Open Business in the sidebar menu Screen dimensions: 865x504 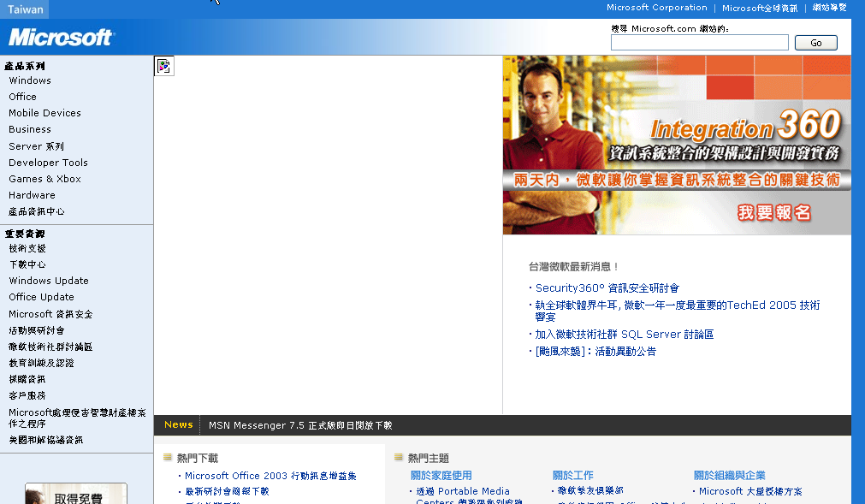pyautogui.click(x=30, y=129)
